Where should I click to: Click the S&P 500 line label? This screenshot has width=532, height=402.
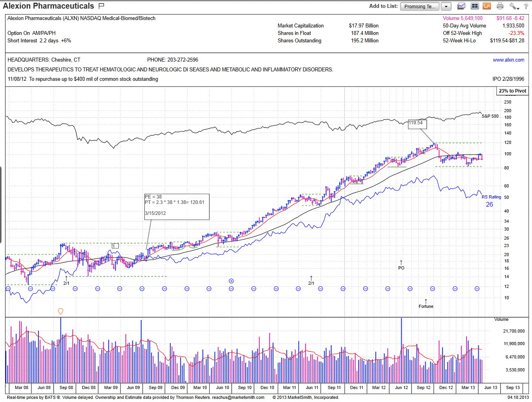(490, 116)
